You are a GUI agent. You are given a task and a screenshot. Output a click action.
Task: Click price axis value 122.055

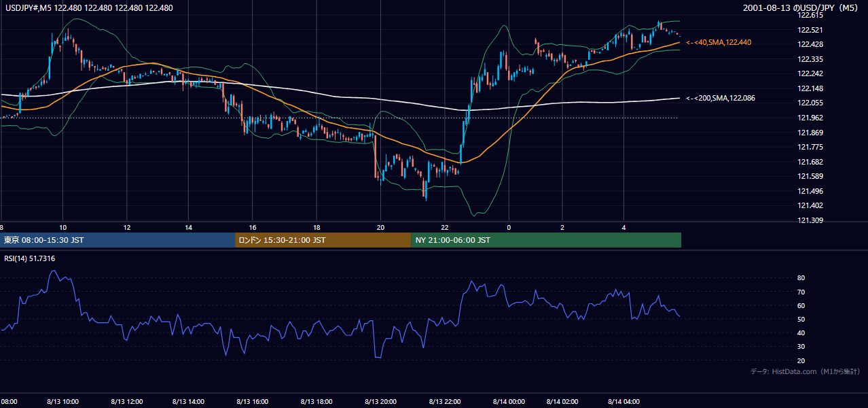pos(811,103)
